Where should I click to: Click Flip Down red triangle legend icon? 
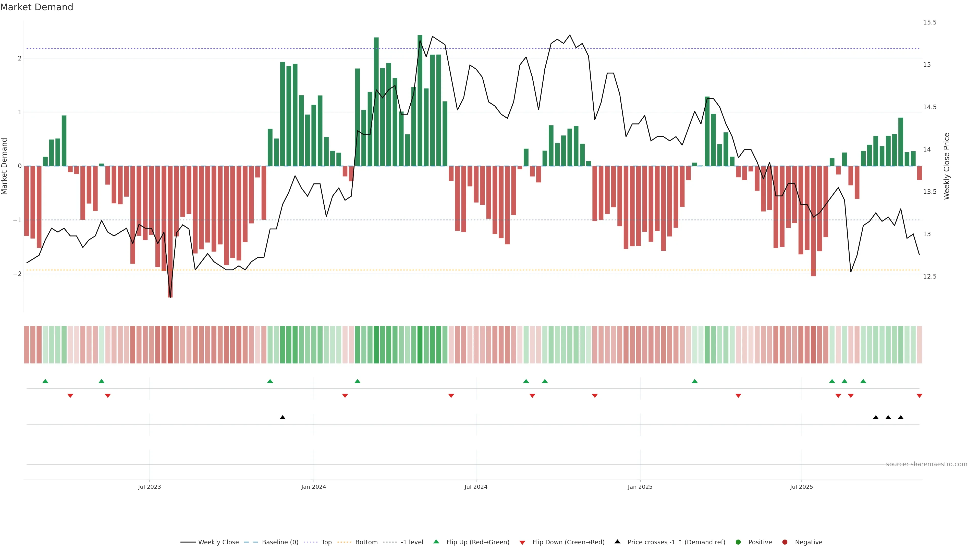[x=522, y=542]
